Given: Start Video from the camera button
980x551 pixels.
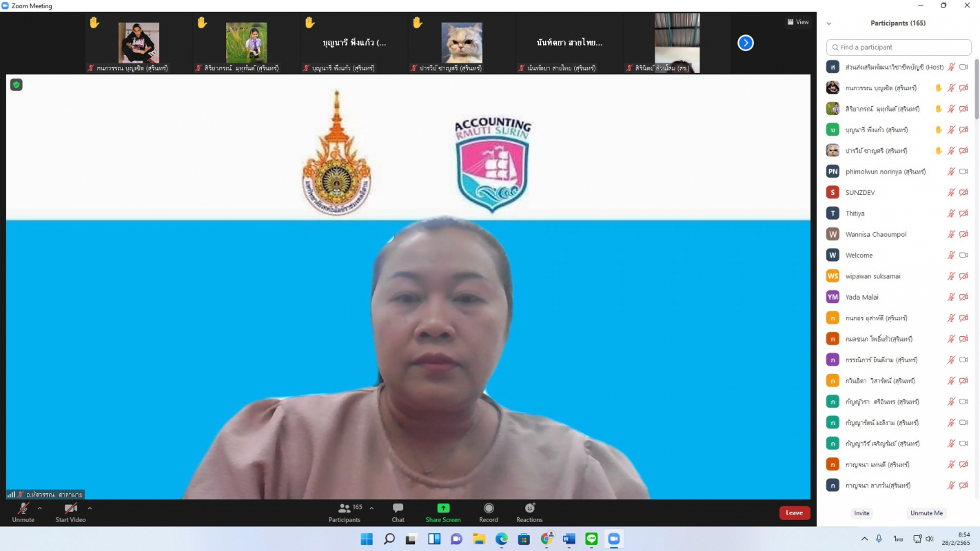Looking at the screenshot, I should click(x=70, y=512).
